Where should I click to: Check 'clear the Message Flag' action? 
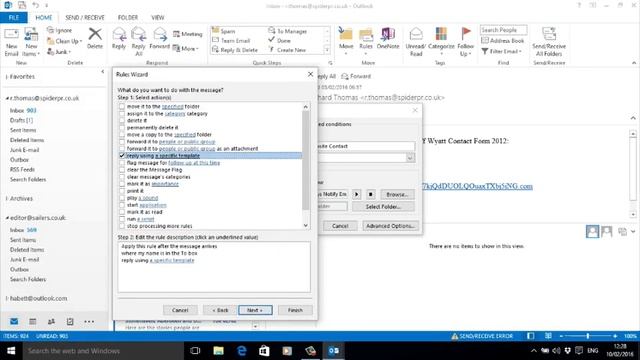(122, 170)
